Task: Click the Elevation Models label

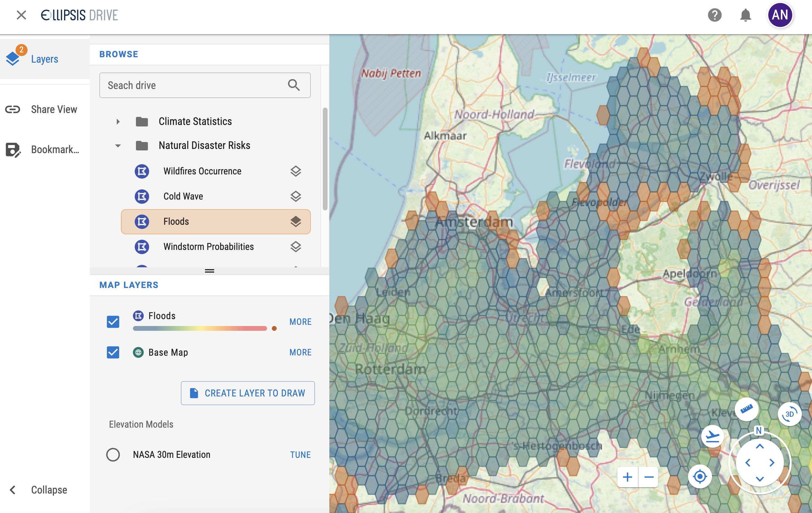Action: pyautogui.click(x=141, y=424)
